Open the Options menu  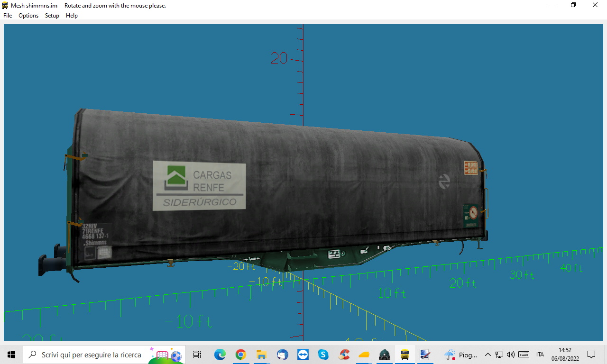tap(28, 16)
